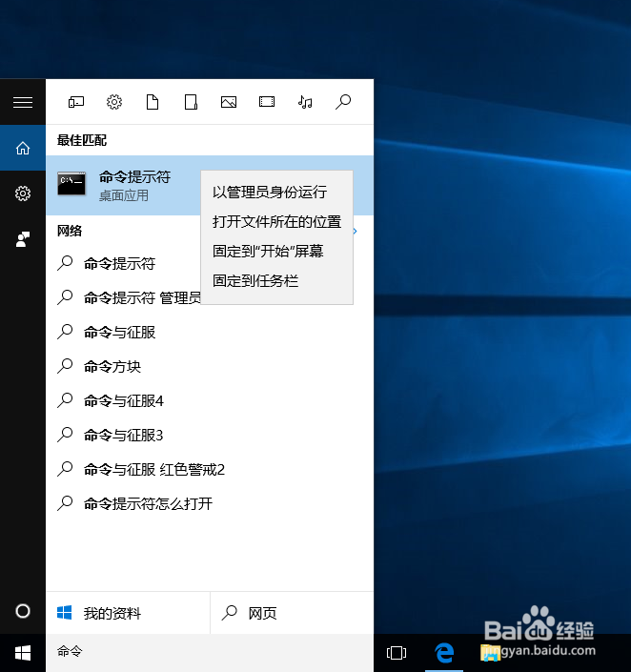Viewport: 631px width, 672px height.
Task: Search web suggestion 命令与征服
Action: 210,332
